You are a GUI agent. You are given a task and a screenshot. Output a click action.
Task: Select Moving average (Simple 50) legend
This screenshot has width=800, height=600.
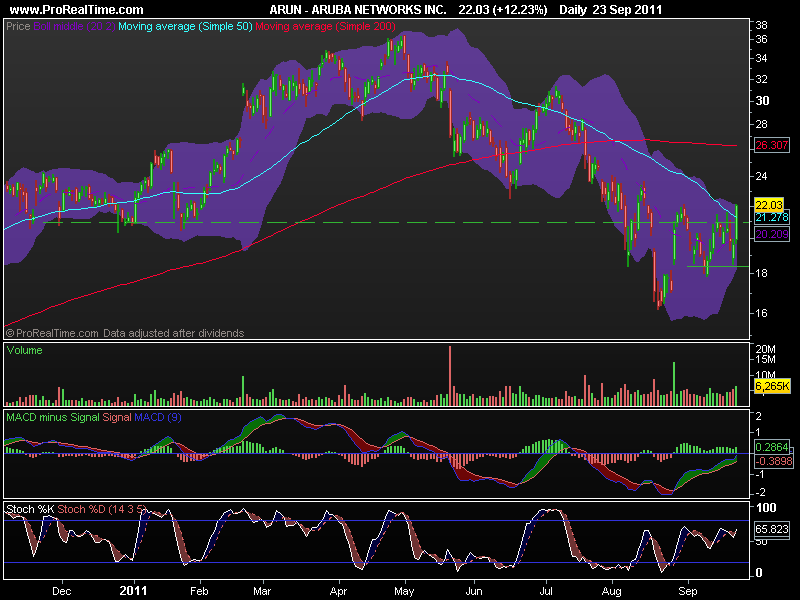[x=185, y=26]
